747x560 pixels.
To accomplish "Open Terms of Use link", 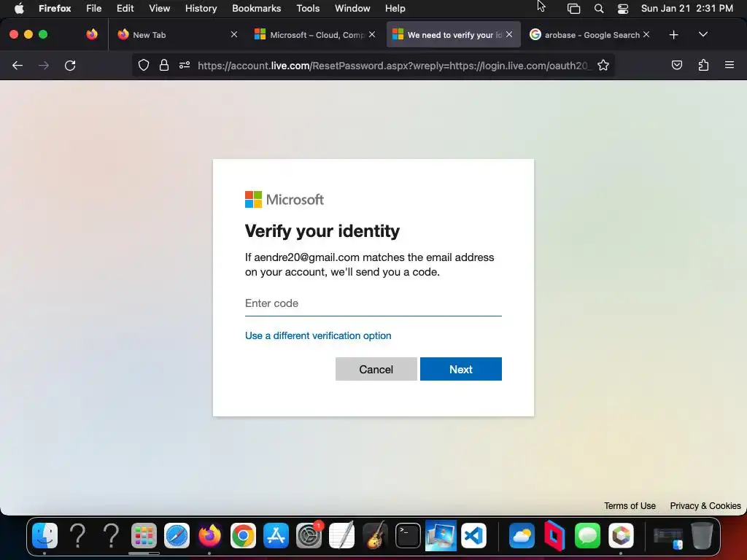I will click(630, 506).
